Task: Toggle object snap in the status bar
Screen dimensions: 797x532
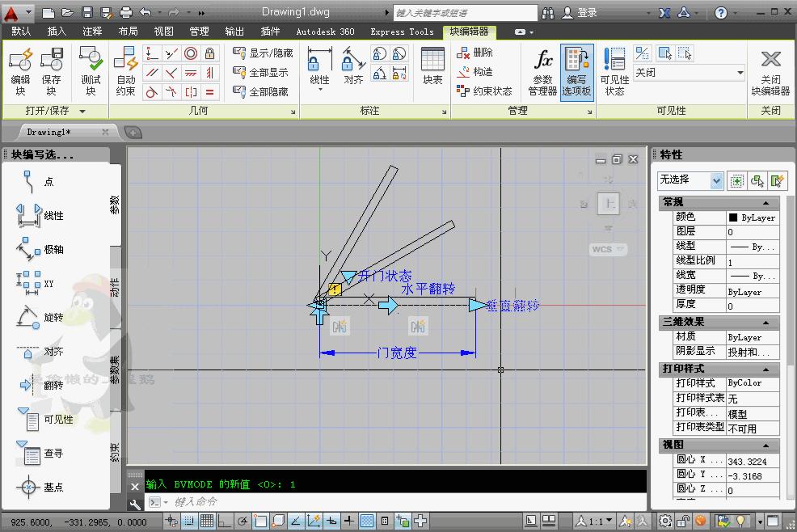Action: (x=260, y=521)
